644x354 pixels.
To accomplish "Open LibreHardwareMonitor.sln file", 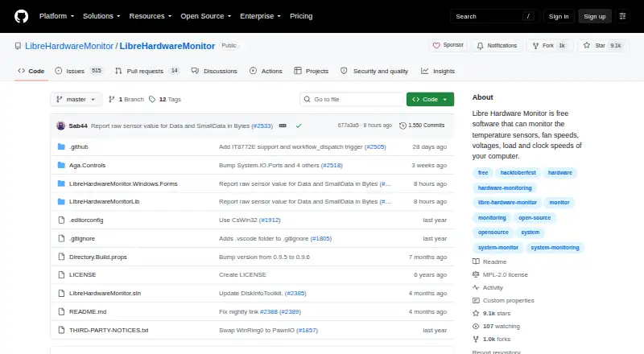I will (105, 293).
